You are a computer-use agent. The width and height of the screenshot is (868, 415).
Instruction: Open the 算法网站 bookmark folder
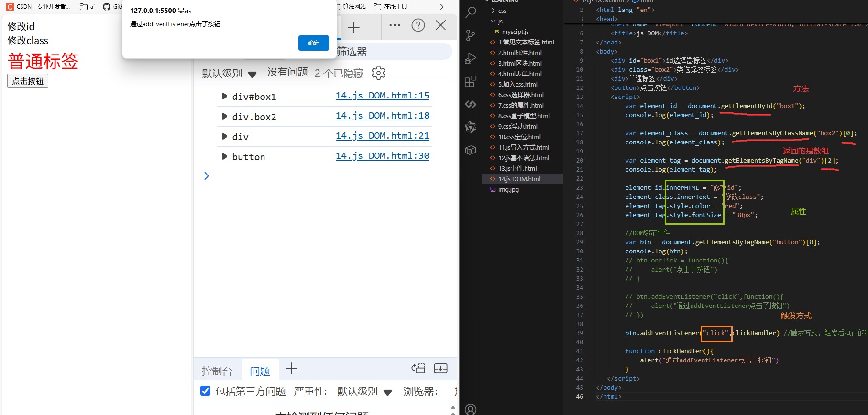point(351,7)
